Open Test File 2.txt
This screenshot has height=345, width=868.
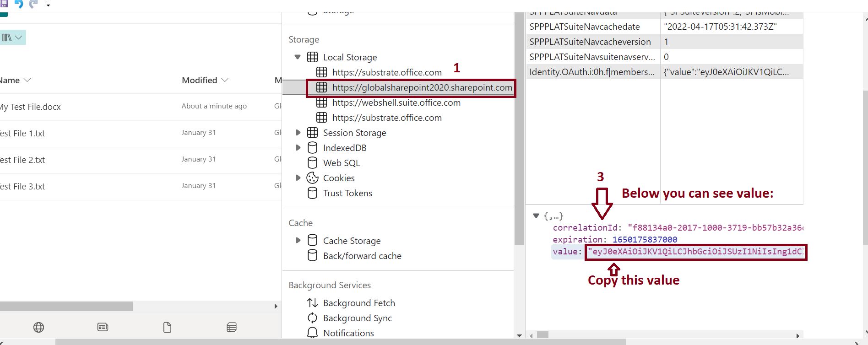coord(22,160)
